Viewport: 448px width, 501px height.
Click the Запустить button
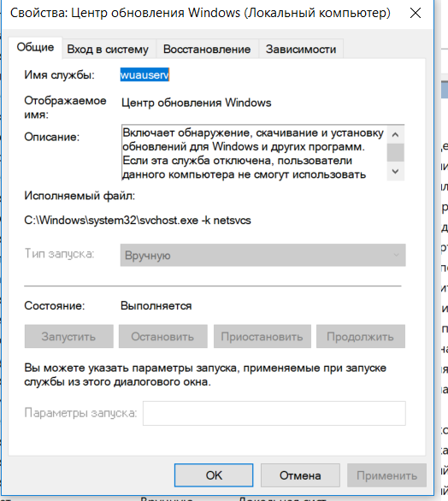(x=68, y=337)
